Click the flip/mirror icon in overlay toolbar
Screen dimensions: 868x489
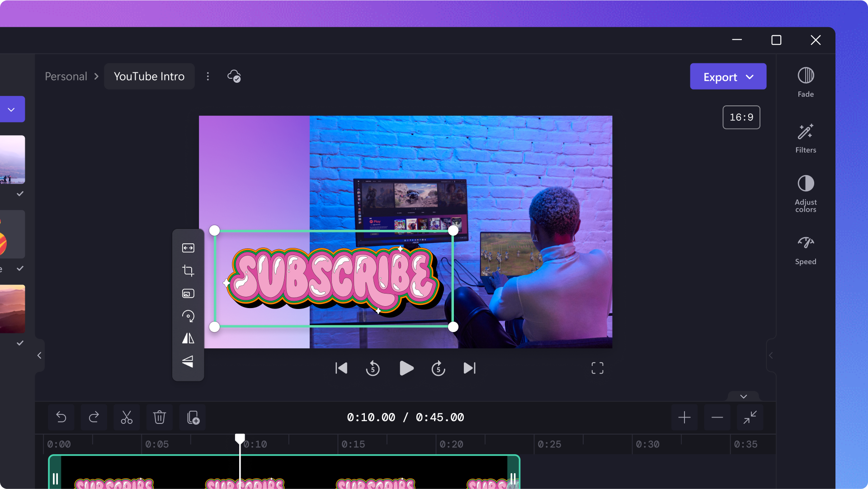tap(188, 339)
